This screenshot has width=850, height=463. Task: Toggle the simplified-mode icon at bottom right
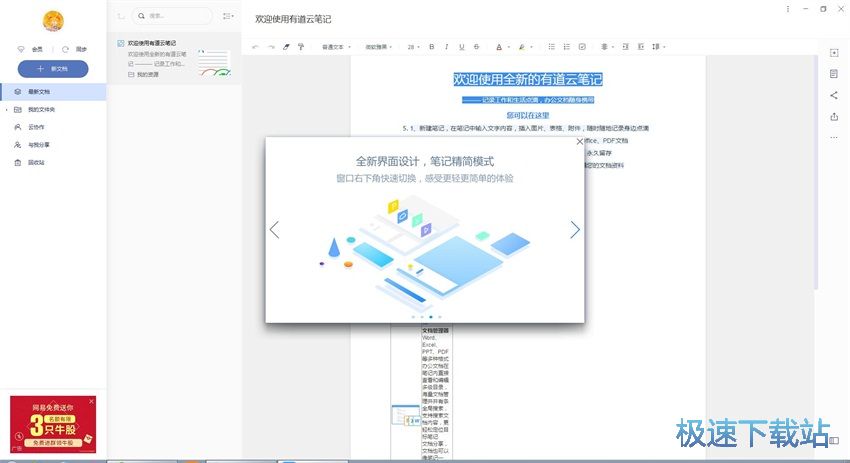tap(834, 441)
